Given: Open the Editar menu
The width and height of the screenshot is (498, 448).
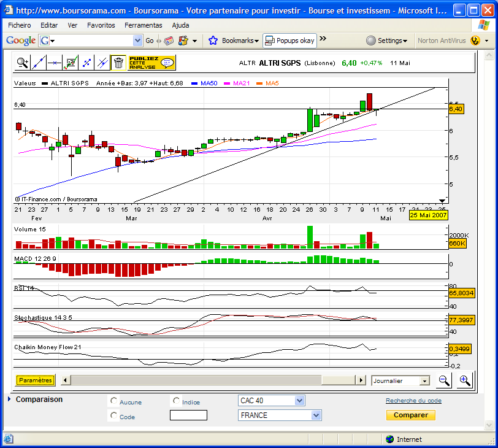Looking at the screenshot, I should click(49, 25).
